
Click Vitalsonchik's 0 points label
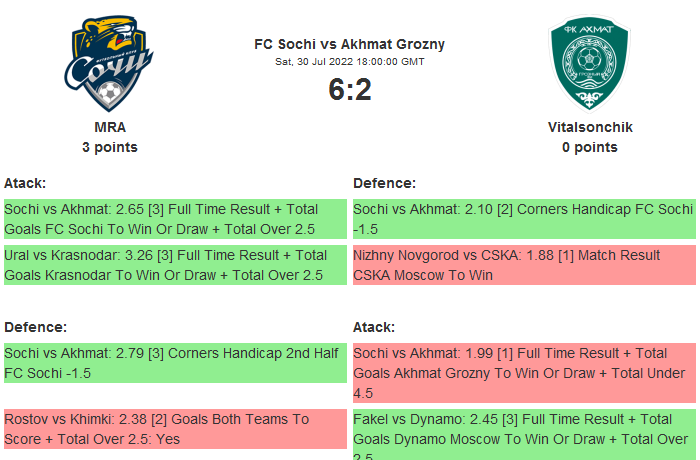[x=590, y=147]
